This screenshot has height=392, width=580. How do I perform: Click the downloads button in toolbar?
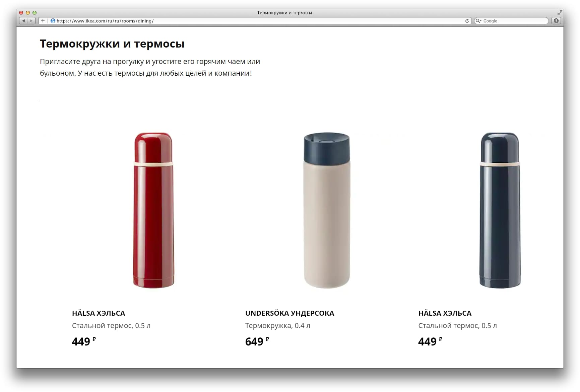coord(556,21)
